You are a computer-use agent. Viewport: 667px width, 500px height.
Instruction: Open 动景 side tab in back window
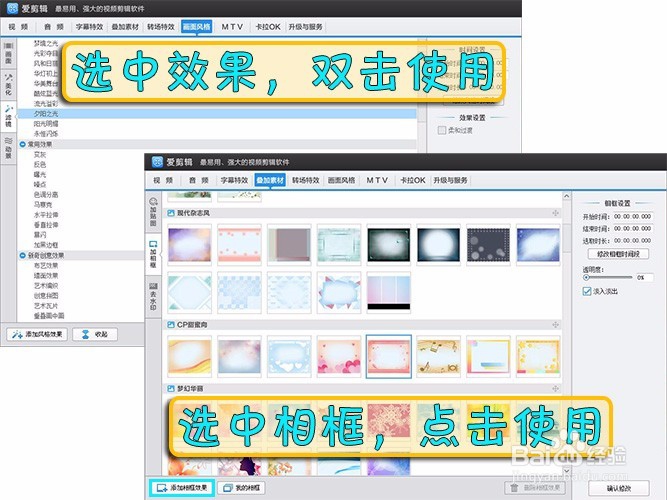pos(8,147)
